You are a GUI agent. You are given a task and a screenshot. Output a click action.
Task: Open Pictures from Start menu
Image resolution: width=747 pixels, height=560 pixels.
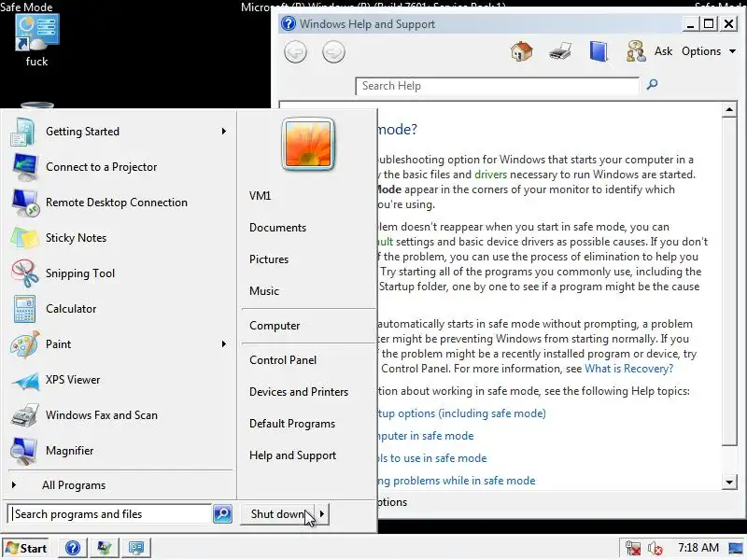269,259
